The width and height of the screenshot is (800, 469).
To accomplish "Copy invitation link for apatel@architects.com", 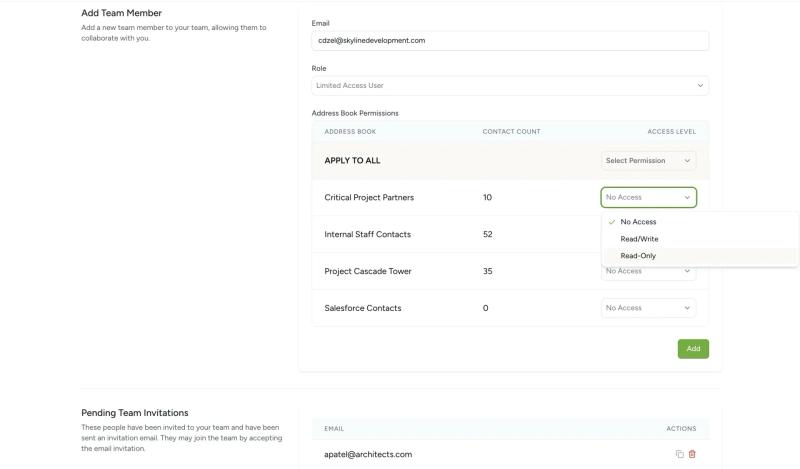I will point(679,454).
